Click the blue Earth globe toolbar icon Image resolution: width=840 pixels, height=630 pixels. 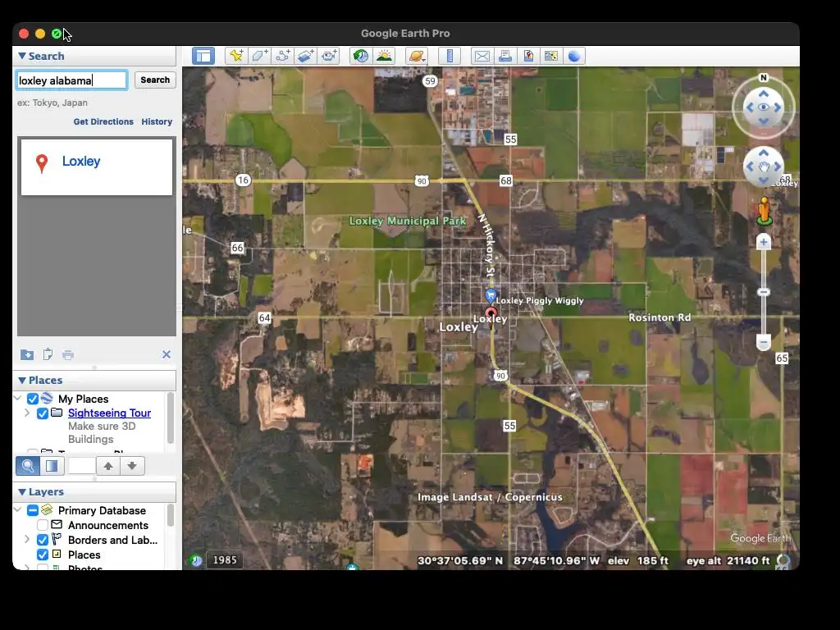tap(573, 56)
